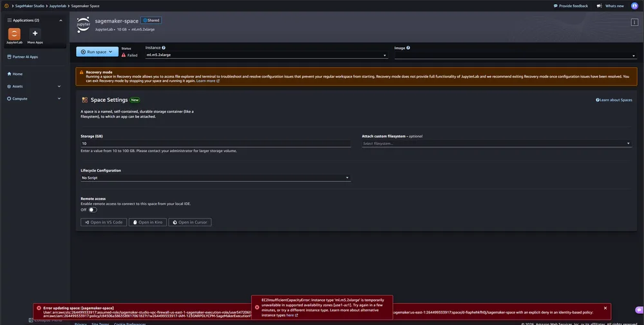644x325 pixels.
Task: Open the Image dropdown
Action: pyautogui.click(x=515, y=55)
